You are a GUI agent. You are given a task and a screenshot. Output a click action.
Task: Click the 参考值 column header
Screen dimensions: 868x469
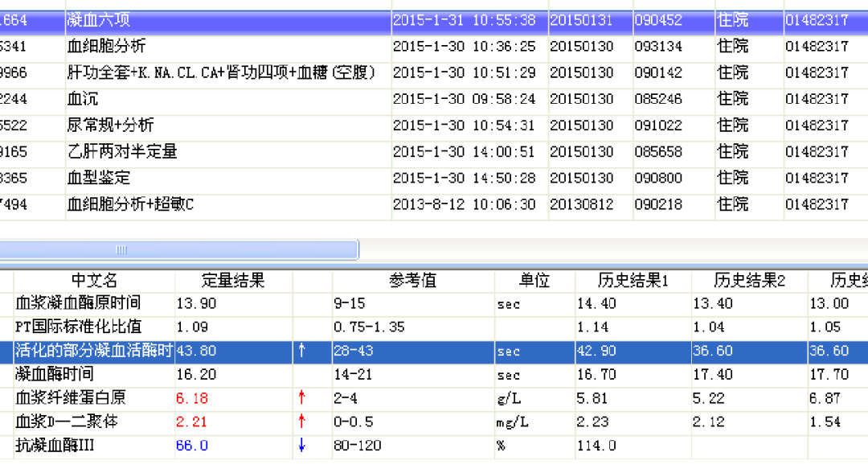tap(412, 281)
